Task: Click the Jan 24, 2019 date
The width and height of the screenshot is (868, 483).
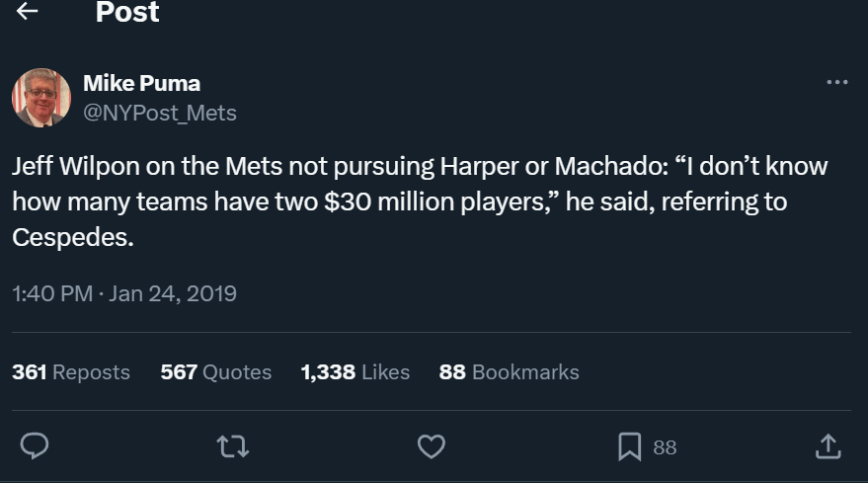Action: [173, 293]
